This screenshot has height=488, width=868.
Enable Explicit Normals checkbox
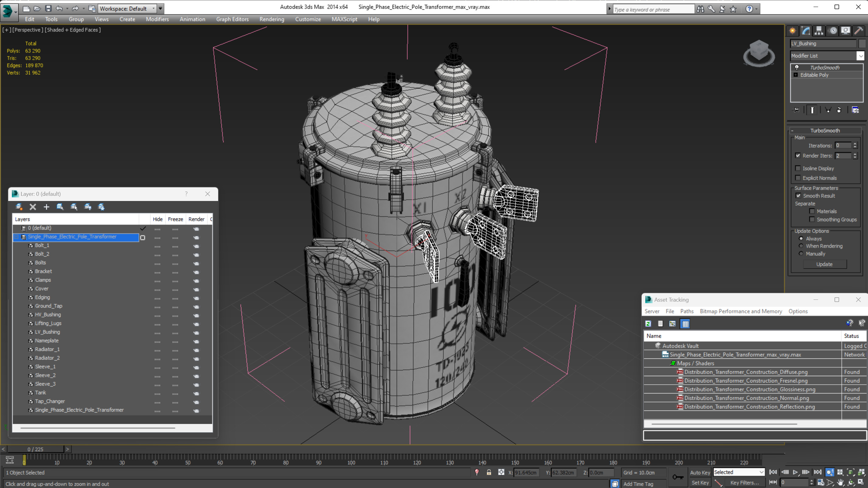point(798,178)
